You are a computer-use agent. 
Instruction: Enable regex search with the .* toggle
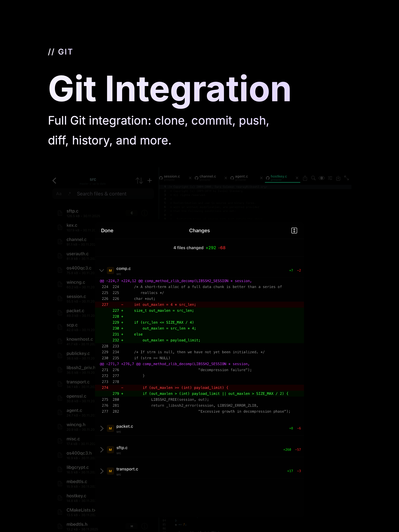[69, 194]
